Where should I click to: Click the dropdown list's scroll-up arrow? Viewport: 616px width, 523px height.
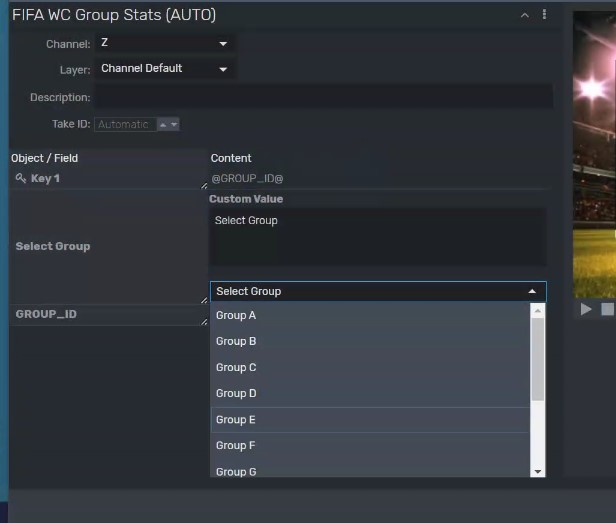pos(538,311)
